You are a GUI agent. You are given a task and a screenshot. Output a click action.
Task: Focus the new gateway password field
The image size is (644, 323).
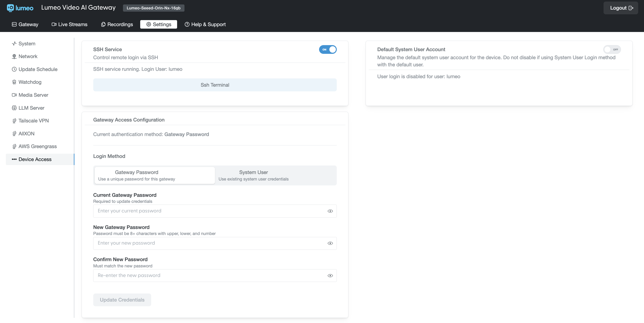pyautogui.click(x=215, y=243)
